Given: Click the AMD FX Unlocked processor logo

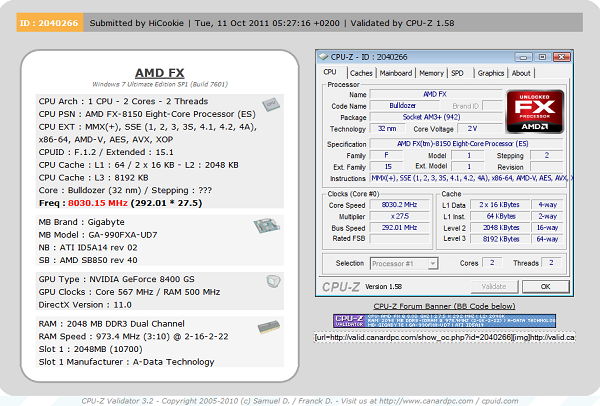Looking at the screenshot, I should coord(535,111).
